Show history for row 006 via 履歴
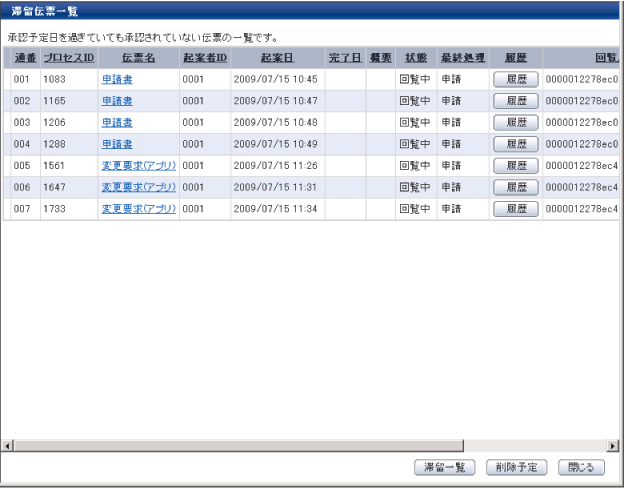This screenshot has height=489, width=624. point(516,187)
